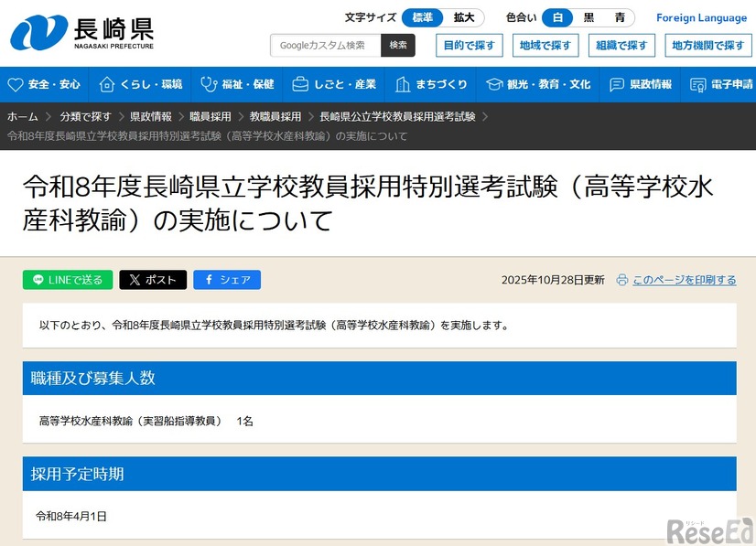The height and width of the screenshot is (546, 756).
Task: Click the 検索 search button
Action: coord(398,44)
